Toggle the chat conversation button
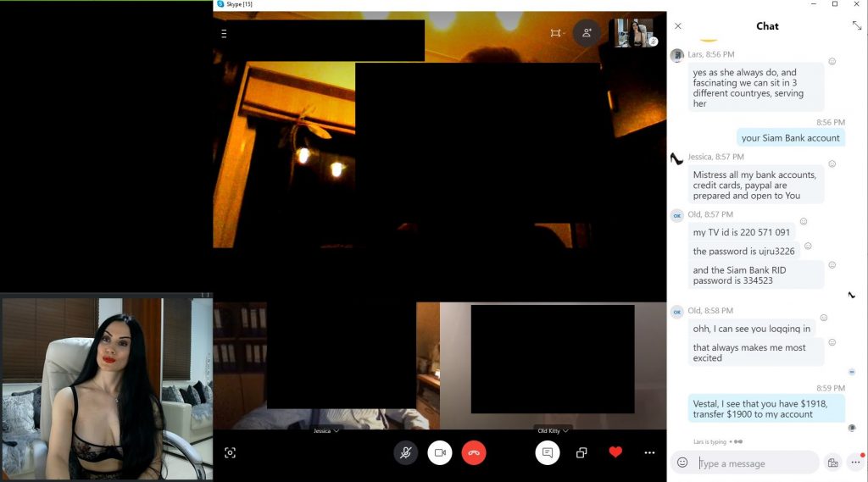 pos(548,452)
